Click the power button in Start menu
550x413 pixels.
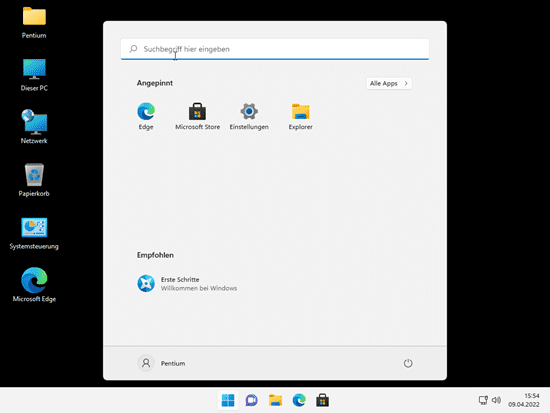tap(408, 363)
